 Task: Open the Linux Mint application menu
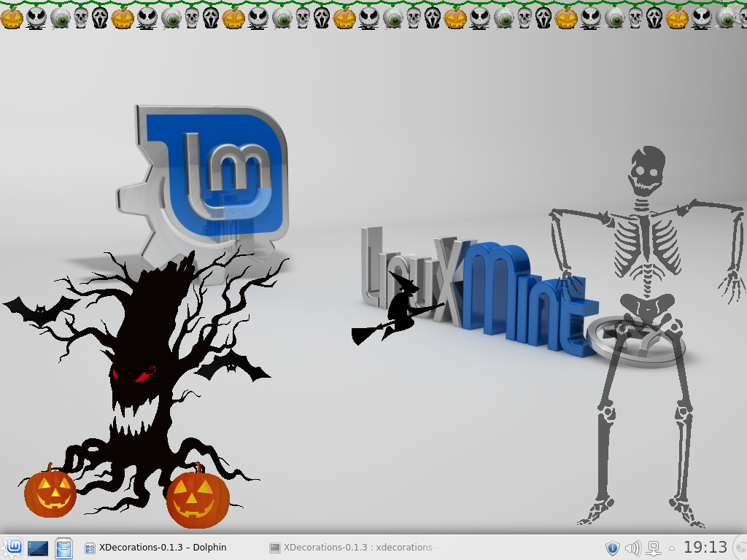pyautogui.click(x=13, y=548)
